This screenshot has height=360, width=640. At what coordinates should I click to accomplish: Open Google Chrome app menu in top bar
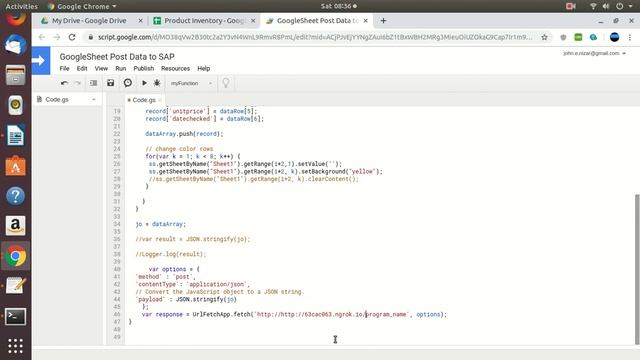pyautogui.click(x=82, y=6)
